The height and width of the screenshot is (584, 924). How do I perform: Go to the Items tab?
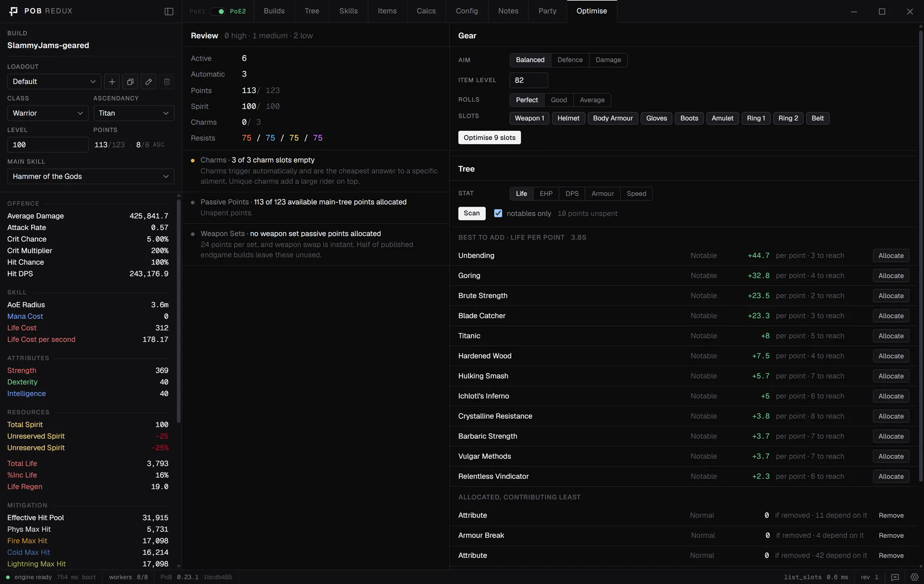387,11
